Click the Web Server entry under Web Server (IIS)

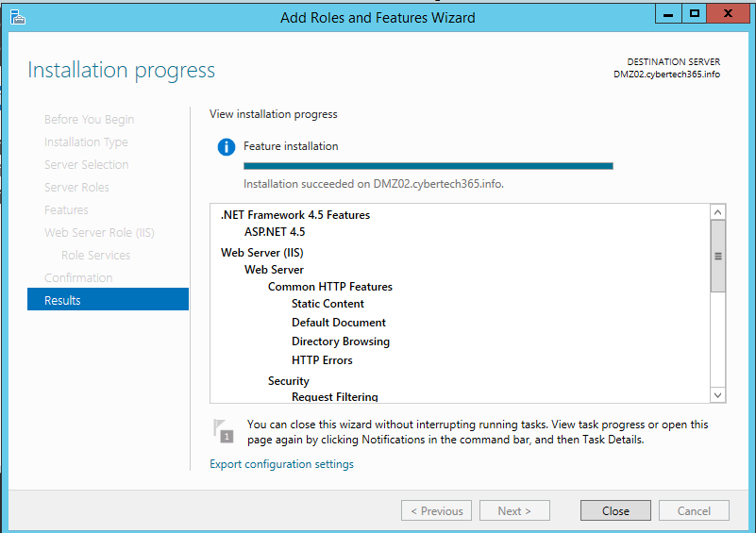pos(274,270)
